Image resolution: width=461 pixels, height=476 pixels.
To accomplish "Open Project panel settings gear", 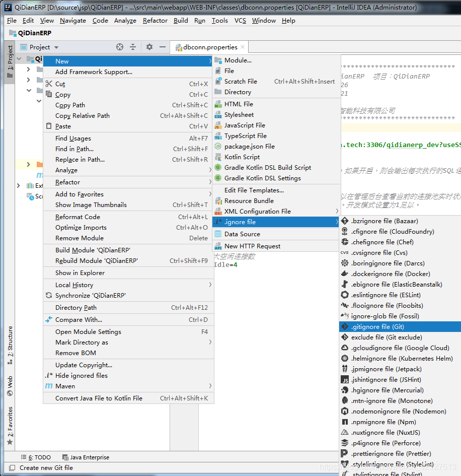I will pos(149,47).
